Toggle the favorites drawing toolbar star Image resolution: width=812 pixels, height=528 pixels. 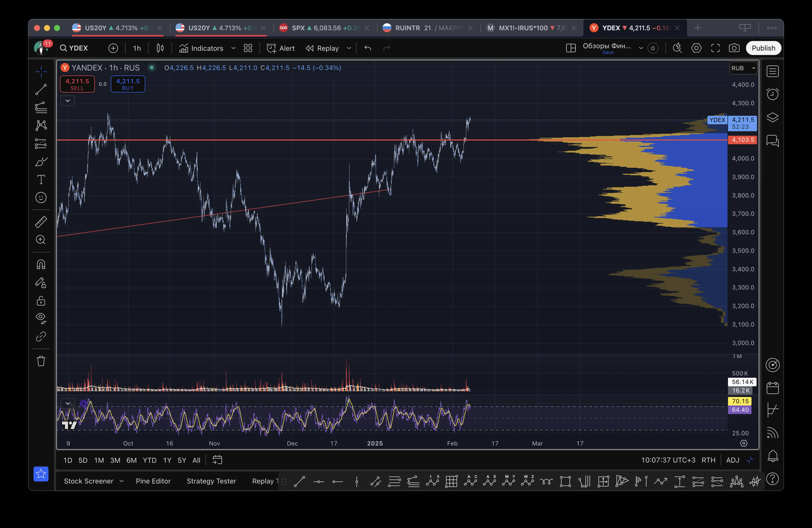pos(41,474)
